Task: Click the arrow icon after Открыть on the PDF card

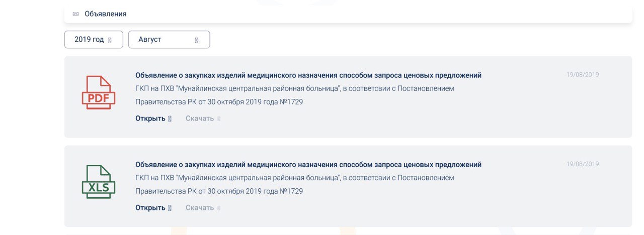Action: (170, 119)
